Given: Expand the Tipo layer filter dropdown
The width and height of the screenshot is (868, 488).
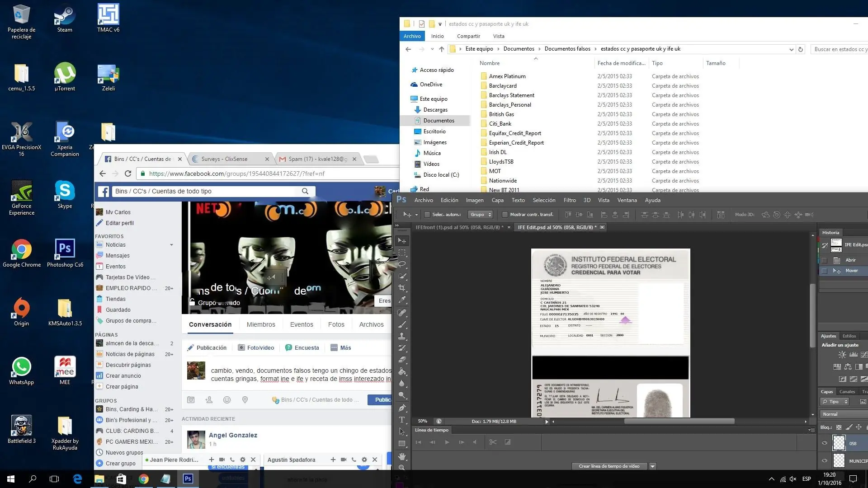Looking at the screenshot, I should (x=835, y=402).
